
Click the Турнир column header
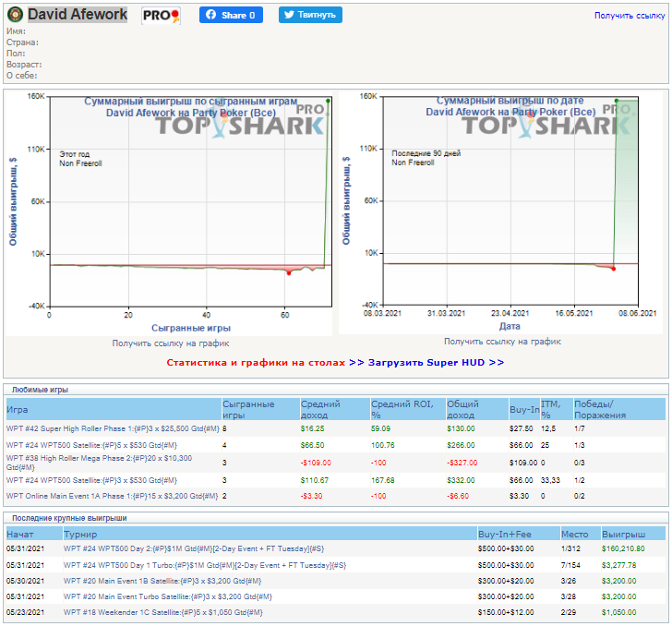(x=79, y=534)
